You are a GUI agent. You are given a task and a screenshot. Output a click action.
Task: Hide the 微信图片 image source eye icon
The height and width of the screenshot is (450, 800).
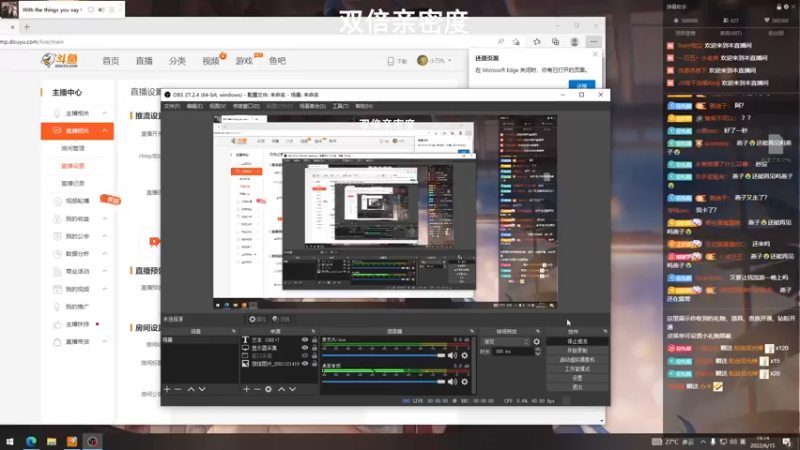coord(305,364)
